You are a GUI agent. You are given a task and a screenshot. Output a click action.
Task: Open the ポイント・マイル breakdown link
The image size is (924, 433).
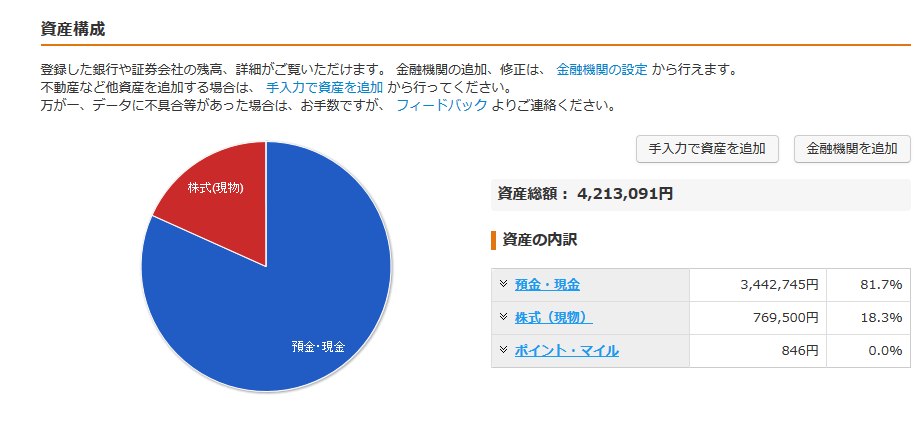566,351
